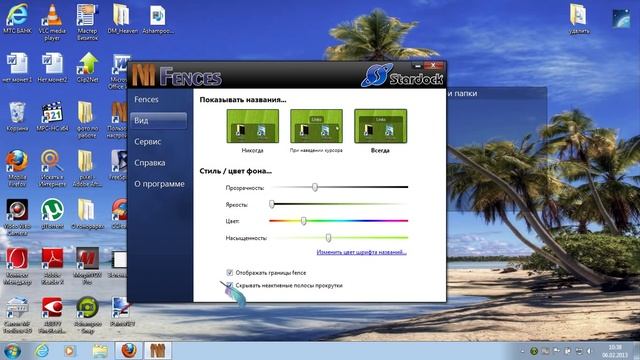Open the О программе sidebar tab
The width and height of the screenshot is (640, 360).
click(159, 184)
